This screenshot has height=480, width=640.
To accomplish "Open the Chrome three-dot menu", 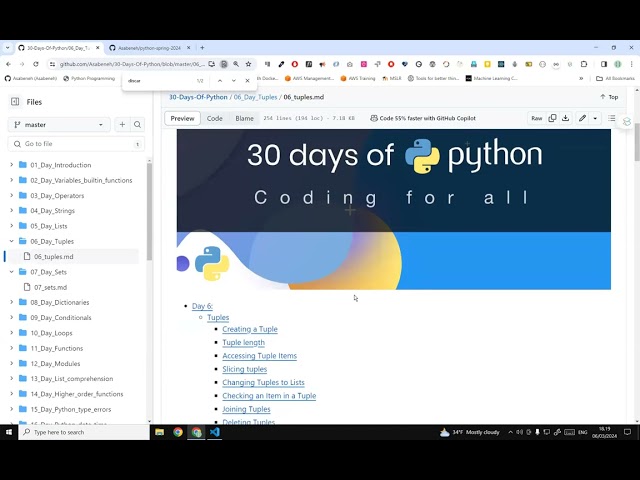I will tap(631, 64).
